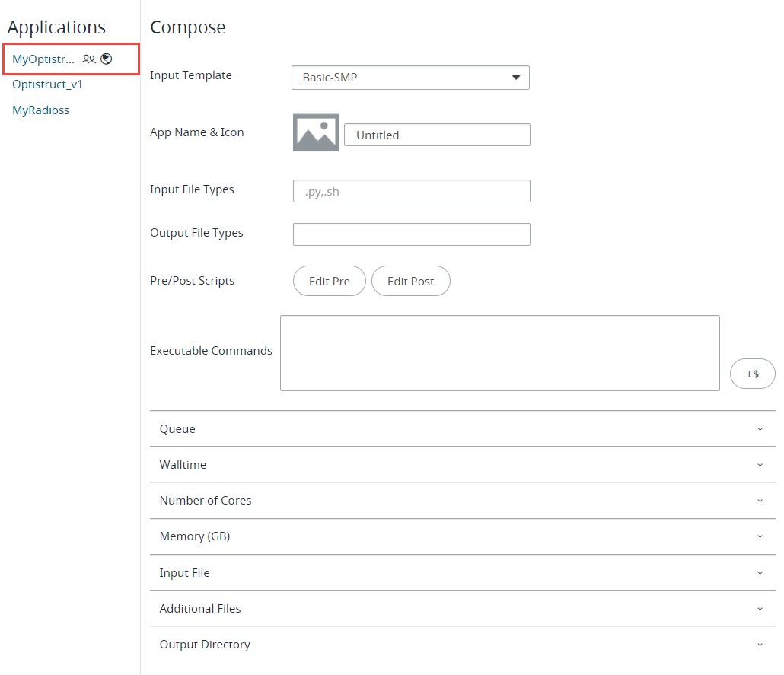The width and height of the screenshot is (784, 675).
Task: Click the +$ variable button
Action: (753, 374)
